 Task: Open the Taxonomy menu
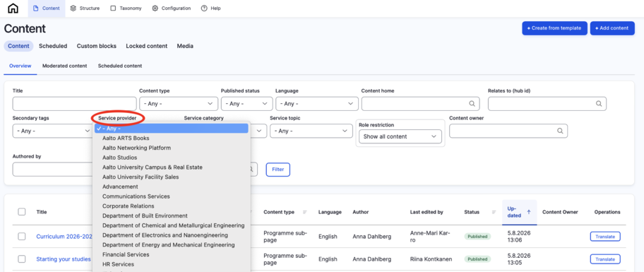(x=126, y=8)
